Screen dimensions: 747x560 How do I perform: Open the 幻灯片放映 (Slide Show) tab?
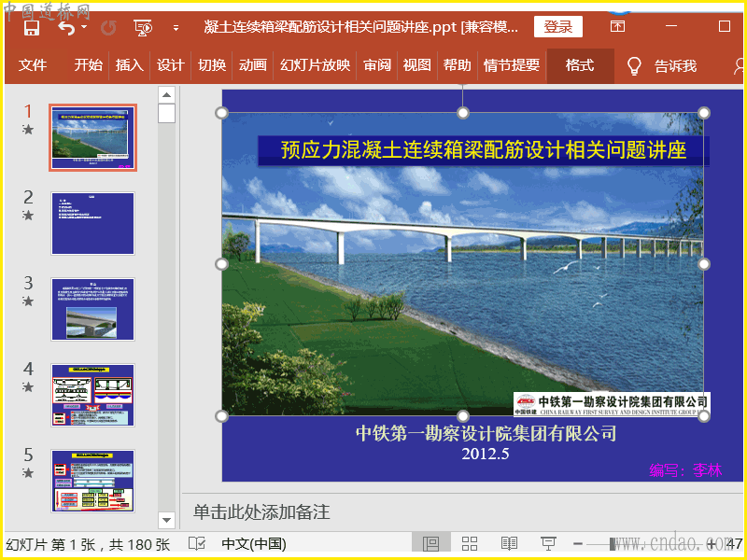(x=315, y=65)
